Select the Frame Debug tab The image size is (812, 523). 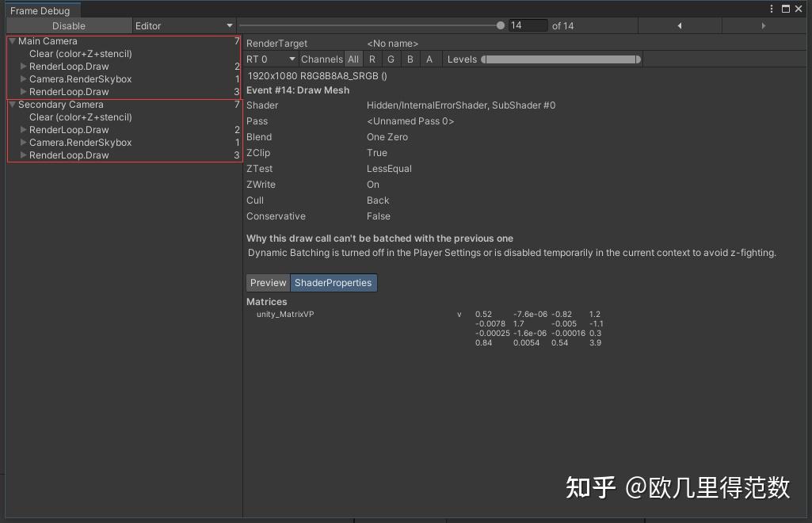[42, 10]
